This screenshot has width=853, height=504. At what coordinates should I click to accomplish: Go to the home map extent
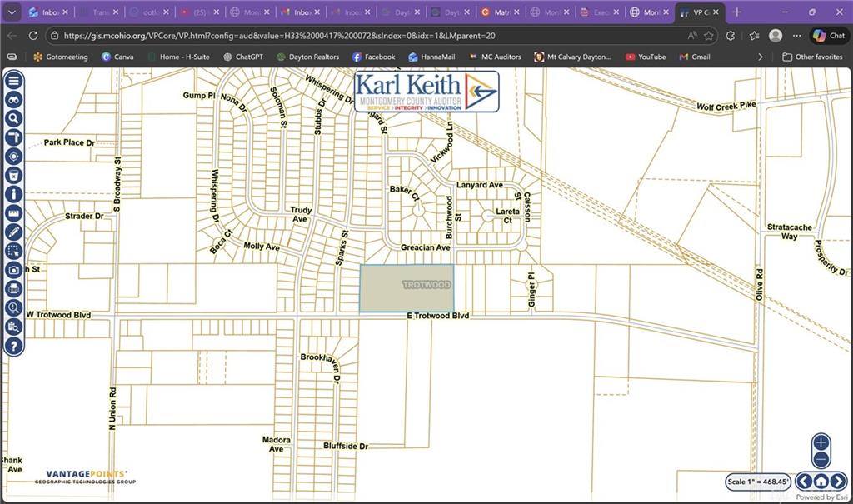point(821,481)
